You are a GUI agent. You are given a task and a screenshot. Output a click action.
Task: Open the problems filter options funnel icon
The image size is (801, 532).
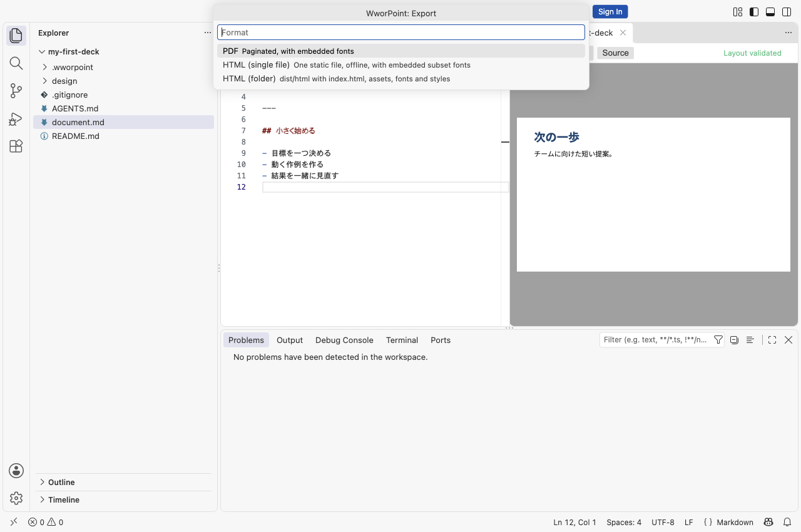[718, 340]
